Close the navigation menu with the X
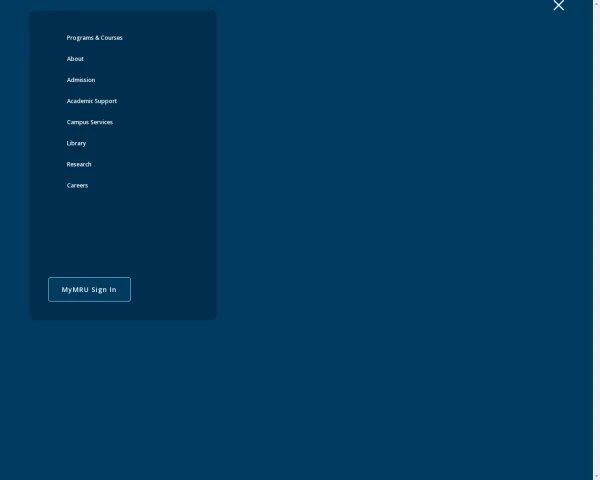The width and height of the screenshot is (600, 480). [x=558, y=6]
